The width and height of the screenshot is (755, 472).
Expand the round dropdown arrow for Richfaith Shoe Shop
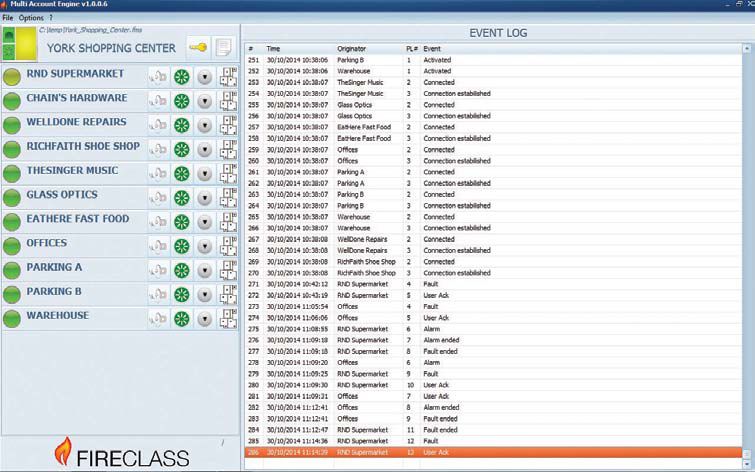[x=205, y=149]
